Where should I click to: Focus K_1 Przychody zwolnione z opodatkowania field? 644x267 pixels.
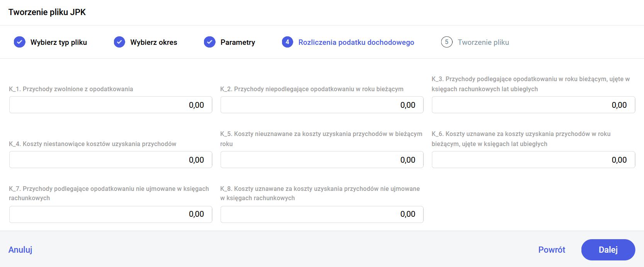[110, 105]
